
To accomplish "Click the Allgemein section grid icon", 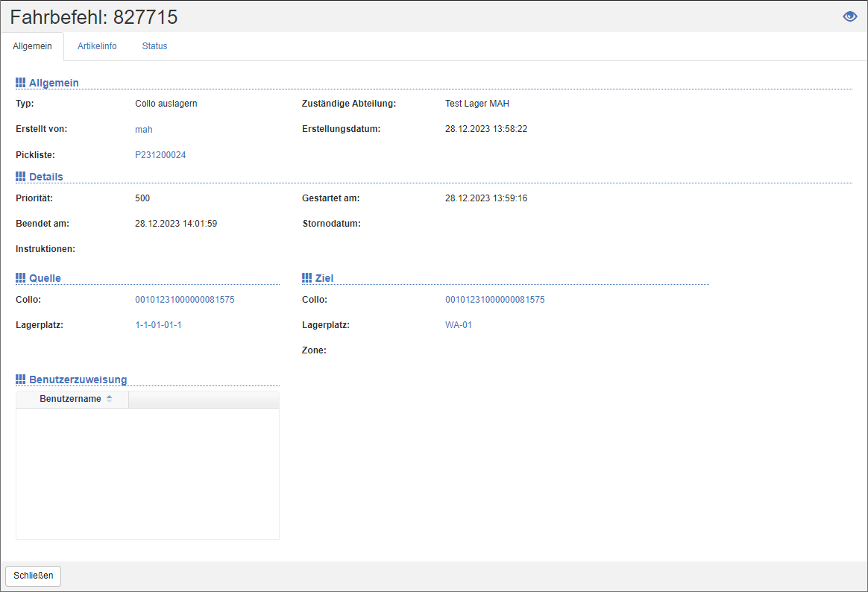I will point(20,82).
